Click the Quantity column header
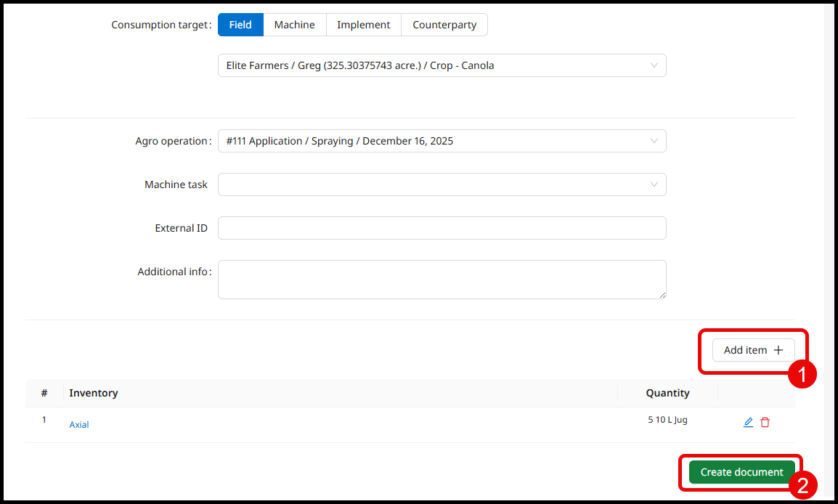This screenshot has height=504, width=838. tap(667, 393)
